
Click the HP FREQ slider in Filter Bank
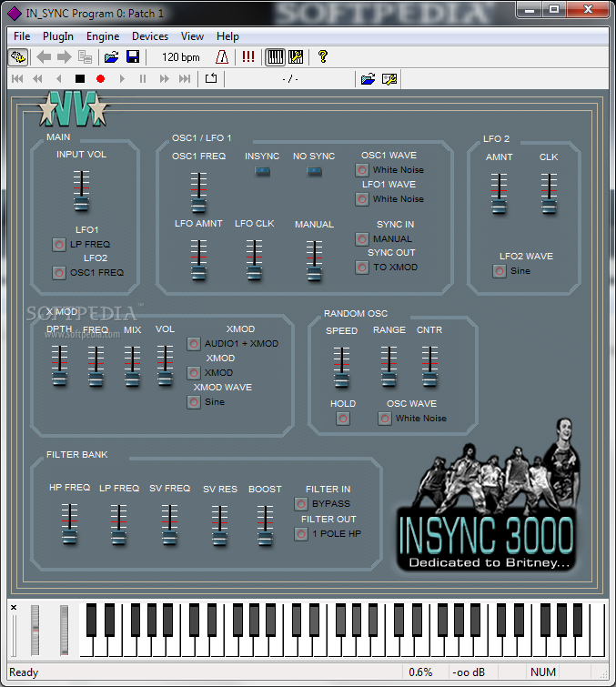(69, 524)
